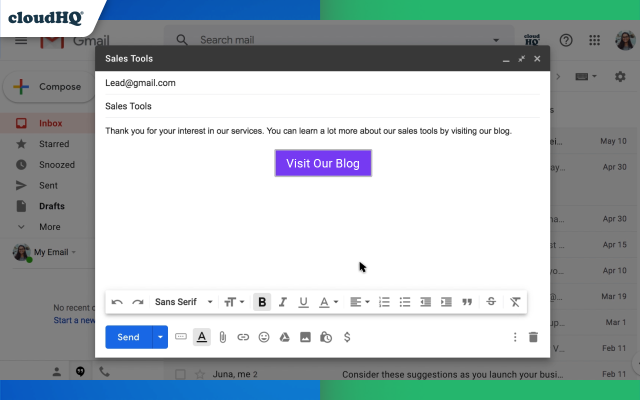640x400 pixels.
Task: Click the Sales Tools subject field
Action: (322, 106)
